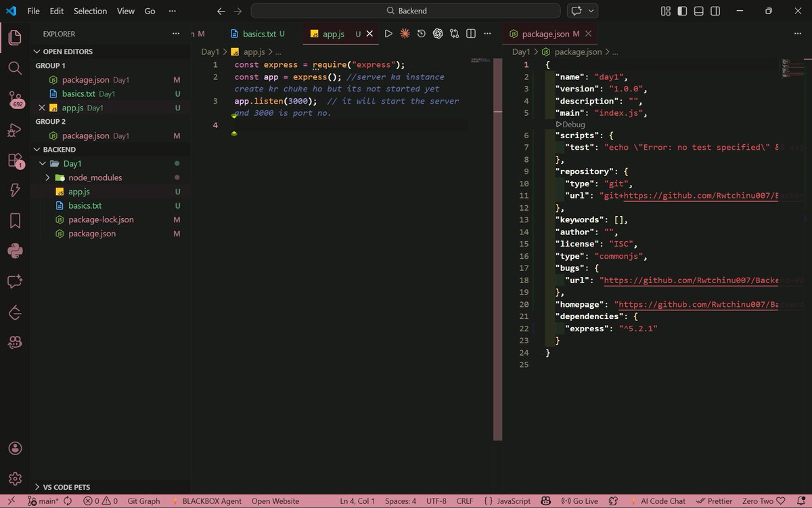Click the UTF-8 encoding selector
This screenshot has height=508, width=812.
click(436, 501)
